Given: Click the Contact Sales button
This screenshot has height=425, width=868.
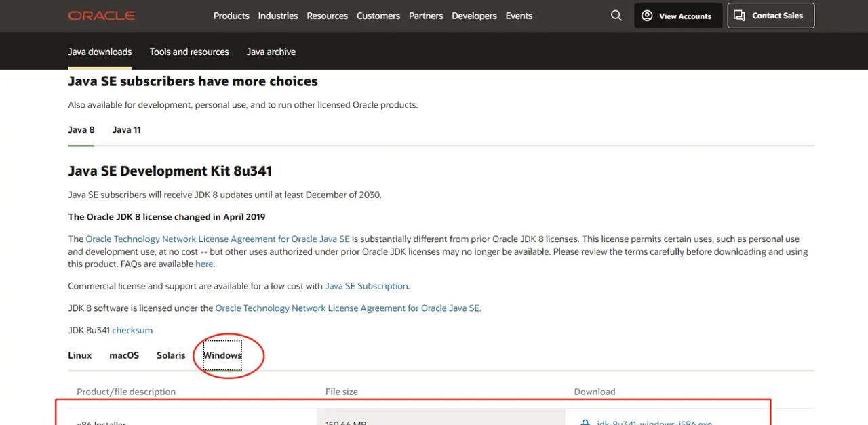Looking at the screenshot, I should click(x=770, y=16).
